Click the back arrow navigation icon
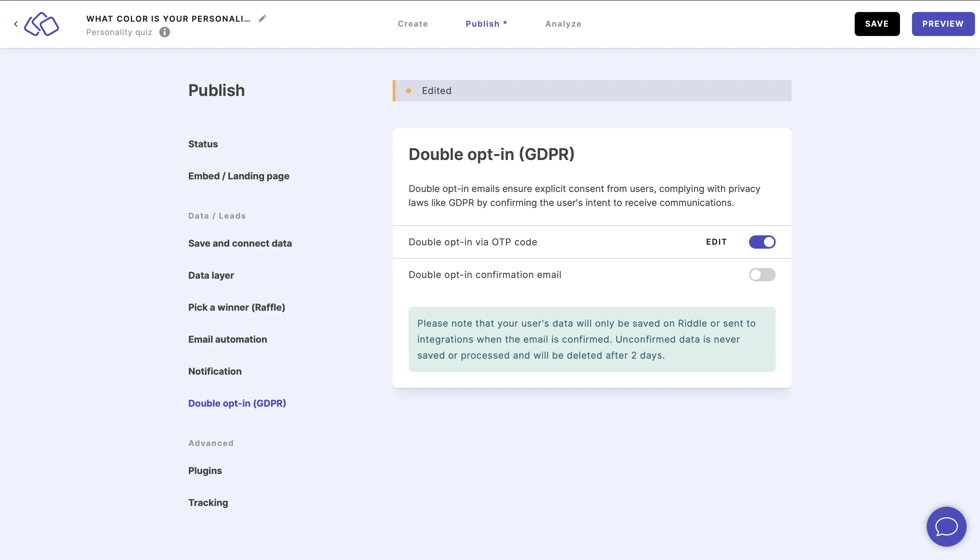Viewport: 980px width, 560px height. [x=16, y=24]
